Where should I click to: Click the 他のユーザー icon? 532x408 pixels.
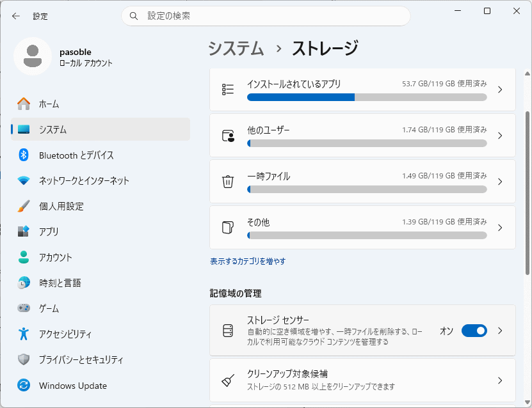tap(228, 136)
